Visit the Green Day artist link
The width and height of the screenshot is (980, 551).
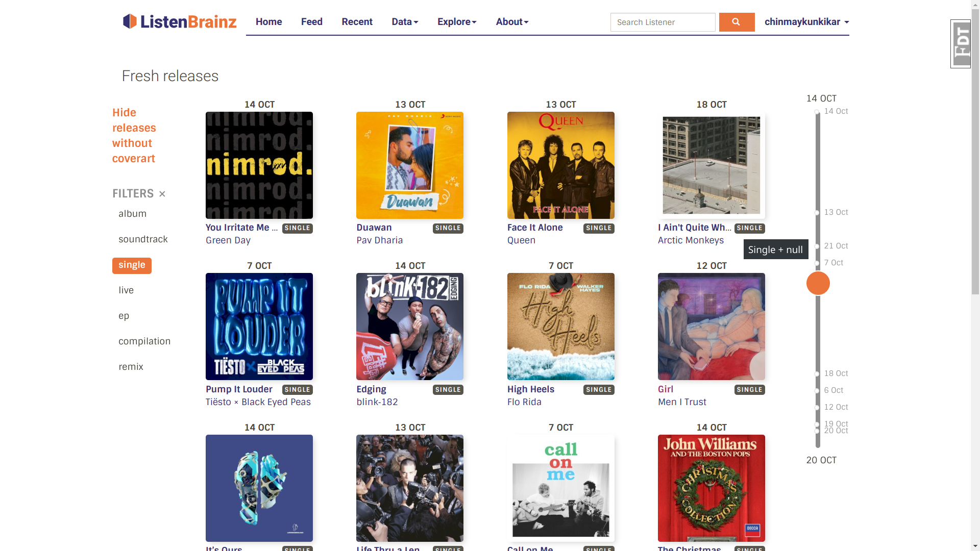pos(228,240)
